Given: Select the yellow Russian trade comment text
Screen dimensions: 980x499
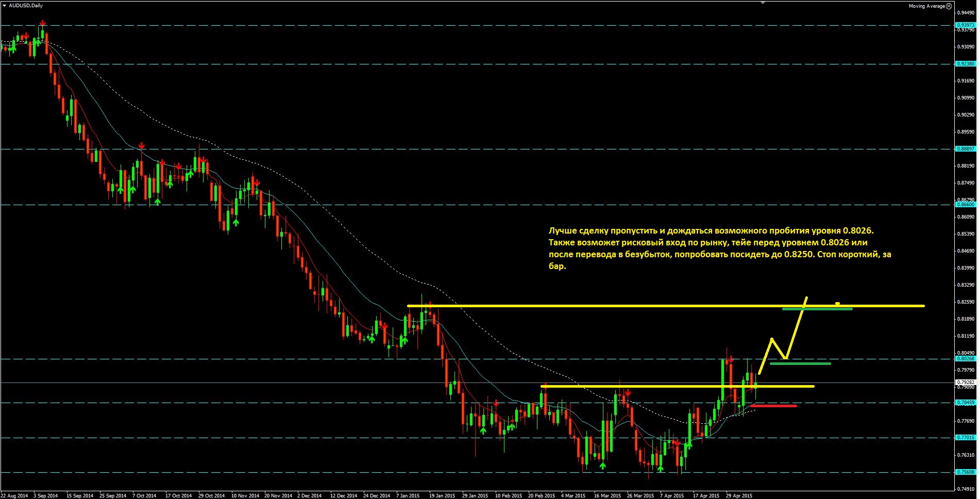Looking at the screenshot, I should 720,248.
